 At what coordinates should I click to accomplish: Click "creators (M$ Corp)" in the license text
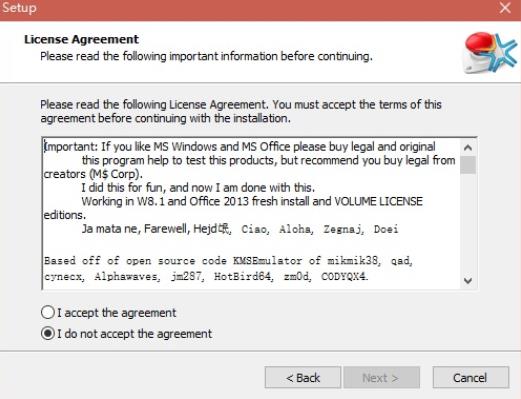point(93,174)
